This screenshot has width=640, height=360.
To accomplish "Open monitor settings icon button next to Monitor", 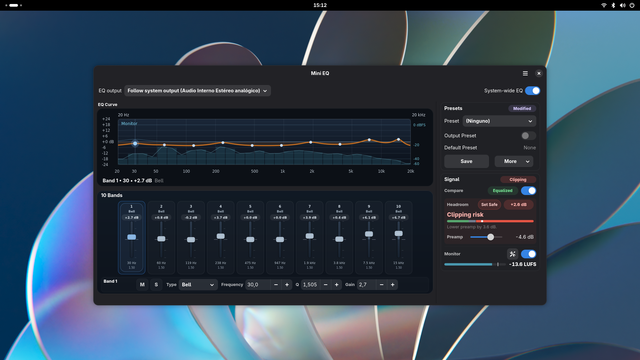I will point(512,254).
